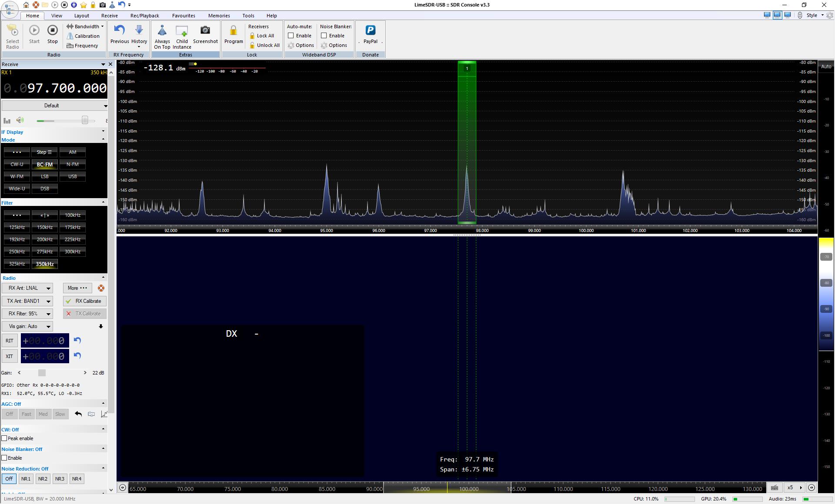The height and width of the screenshot is (504, 835).
Task: Choose the 200kHz filter button
Action: click(x=45, y=239)
